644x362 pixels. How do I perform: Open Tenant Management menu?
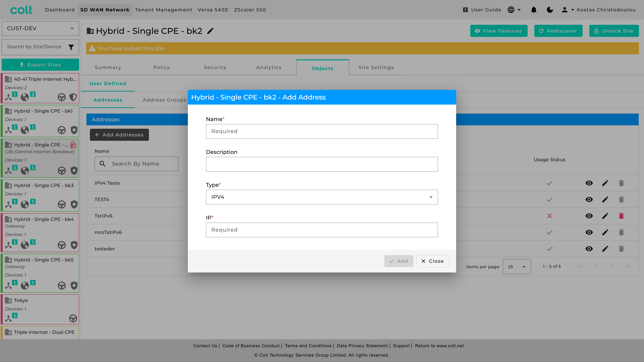[x=164, y=10]
